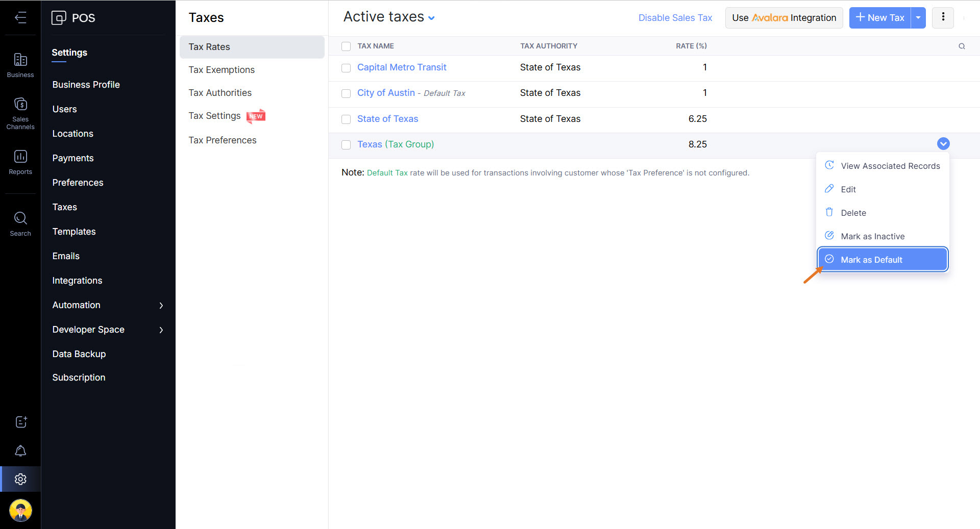Open the Tax Exemptions section
Screen dimensions: 980x529
click(x=222, y=70)
